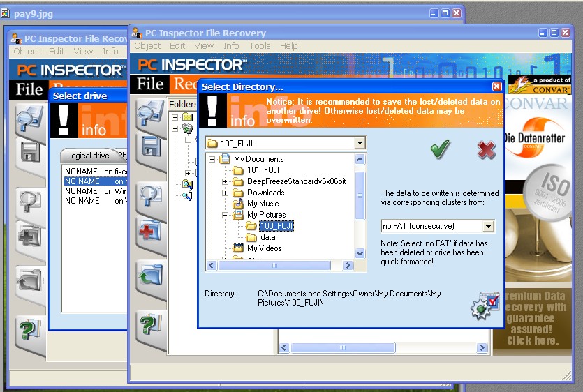Open Object menu in front window
Image resolution: width=583 pixels, height=392 pixels.
pyautogui.click(x=147, y=46)
